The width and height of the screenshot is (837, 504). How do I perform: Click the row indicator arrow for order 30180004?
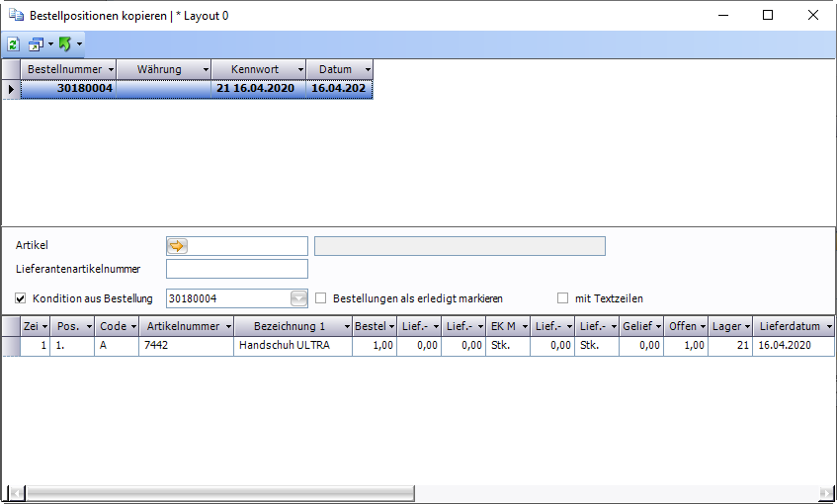pos(11,89)
